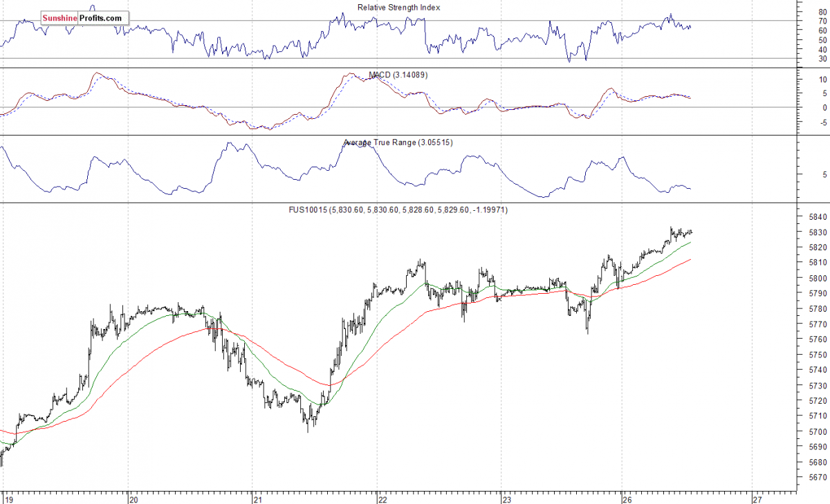Click date marker 21 on time axis
The width and height of the screenshot is (830, 504).
[x=257, y=498]
